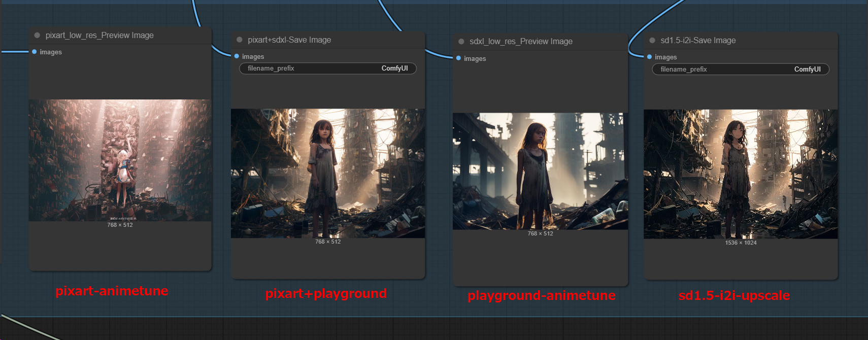Open the image preview in sdxl_low_res_Preview node
Viewport: 868px width, 340px height.
coord(540,171)
